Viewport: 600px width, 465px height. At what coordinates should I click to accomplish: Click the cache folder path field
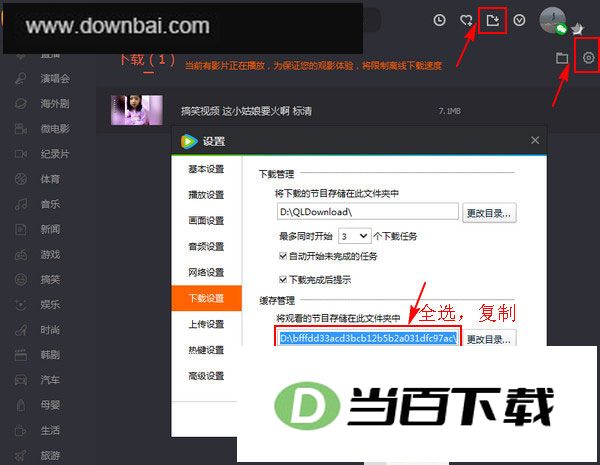coord(368,338)
